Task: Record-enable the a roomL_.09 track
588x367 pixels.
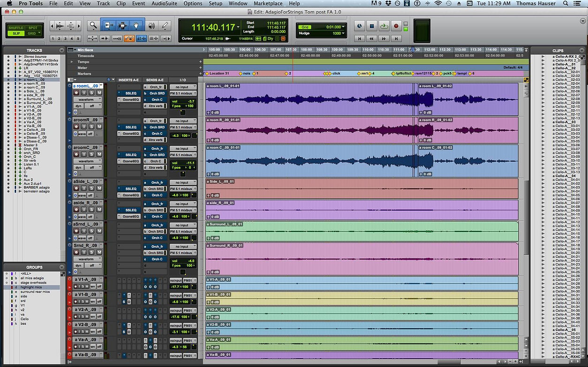Action: (x=77, y=93)
